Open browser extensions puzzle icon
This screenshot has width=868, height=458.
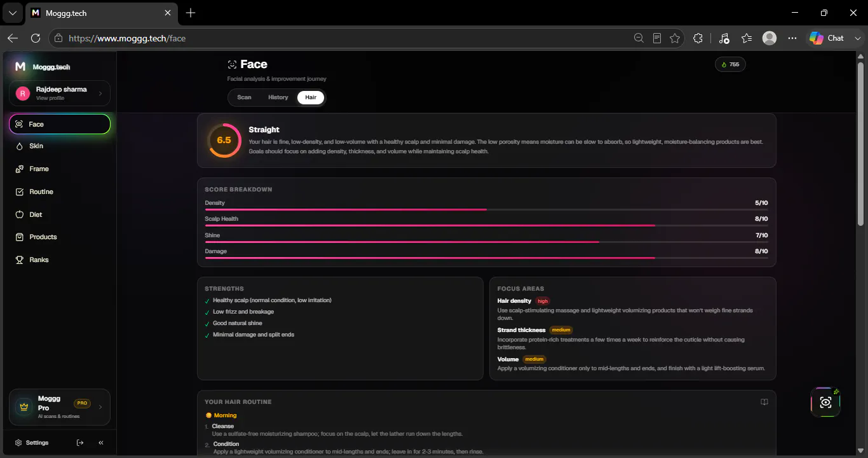[x=698, y=38]
